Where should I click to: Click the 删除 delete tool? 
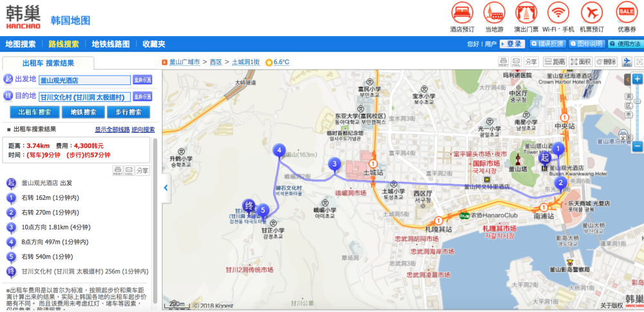click(606, 62)
